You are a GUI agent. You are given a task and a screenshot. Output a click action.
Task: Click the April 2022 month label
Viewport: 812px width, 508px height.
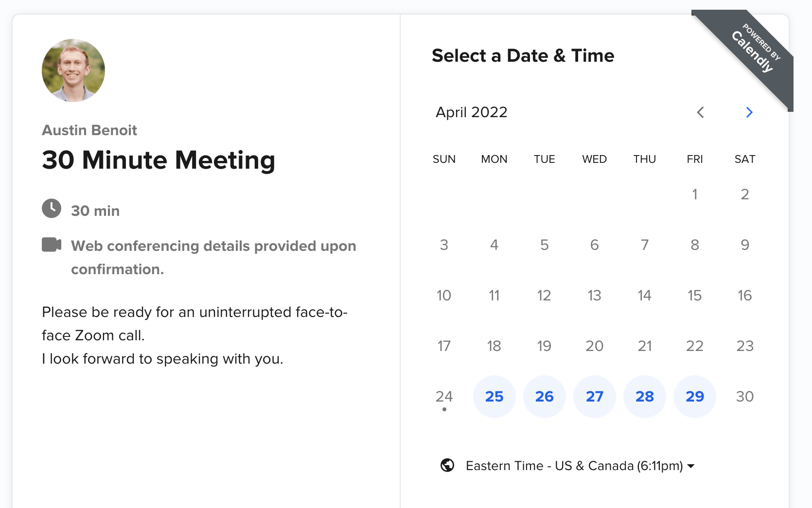click(471, 112)
